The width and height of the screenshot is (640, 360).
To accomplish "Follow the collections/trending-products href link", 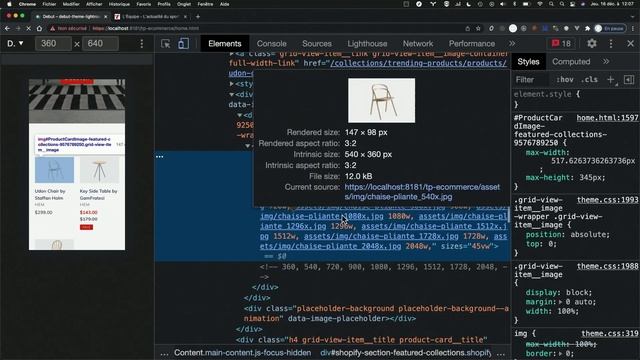I will tap(419, 63).
